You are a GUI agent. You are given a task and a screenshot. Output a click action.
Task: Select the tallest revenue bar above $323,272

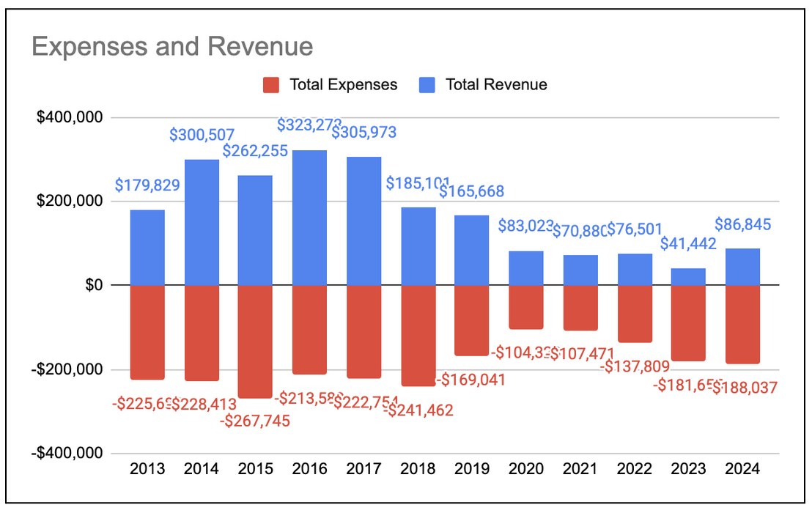coord(311,216)
